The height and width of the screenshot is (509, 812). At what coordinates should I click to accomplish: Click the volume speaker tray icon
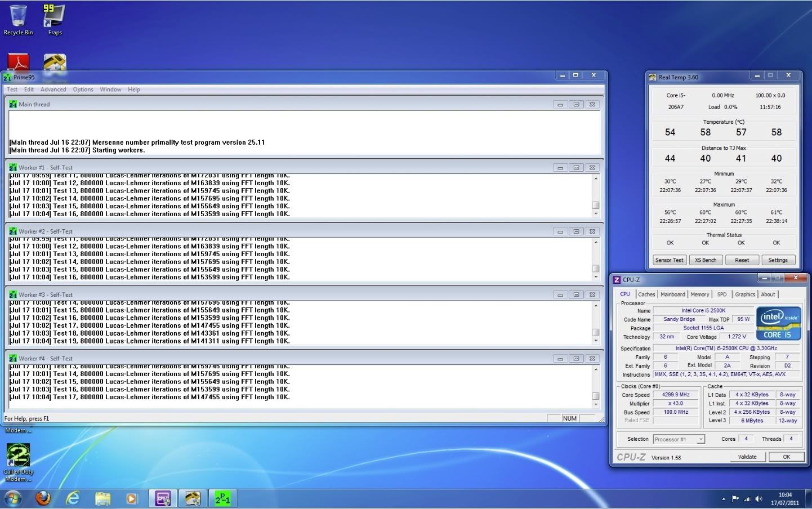click(x=759, y=499)
